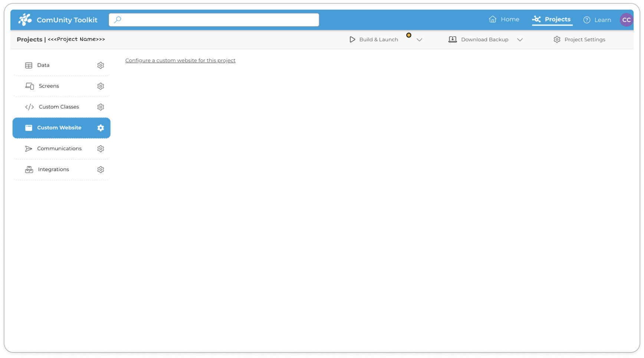Screen dimensions: 644x358
Task: Click the ComUnity Toolkit logo icon
Action: [x=25, y=20]
